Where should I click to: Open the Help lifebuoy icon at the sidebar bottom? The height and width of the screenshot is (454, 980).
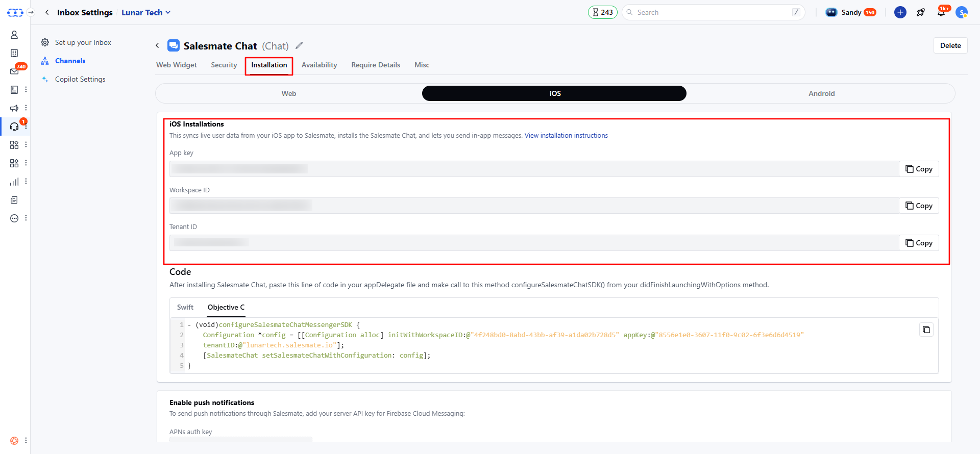pyautogui.click(x=14, y=441)
